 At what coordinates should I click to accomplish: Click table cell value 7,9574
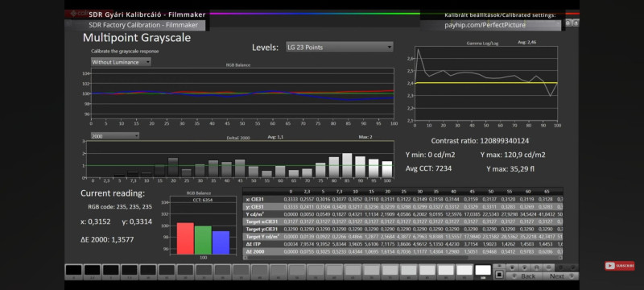[x=308, y=244]
